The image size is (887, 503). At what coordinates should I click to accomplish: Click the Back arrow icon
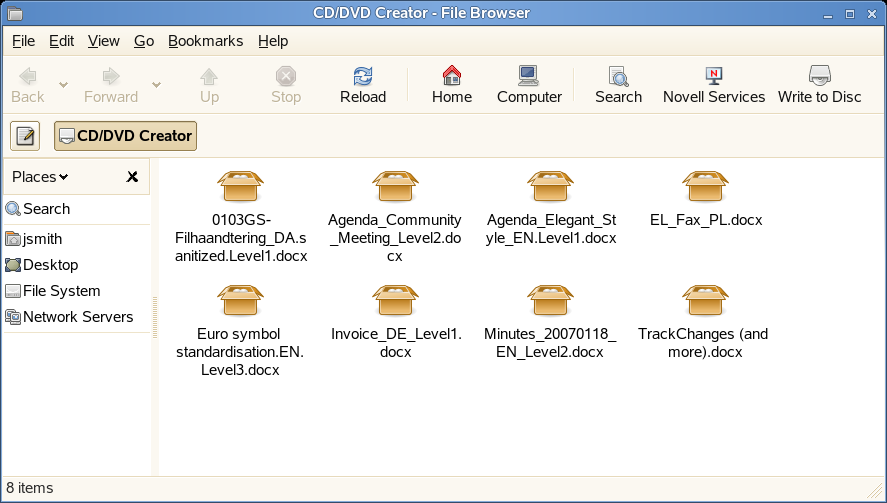click(27, 76)
